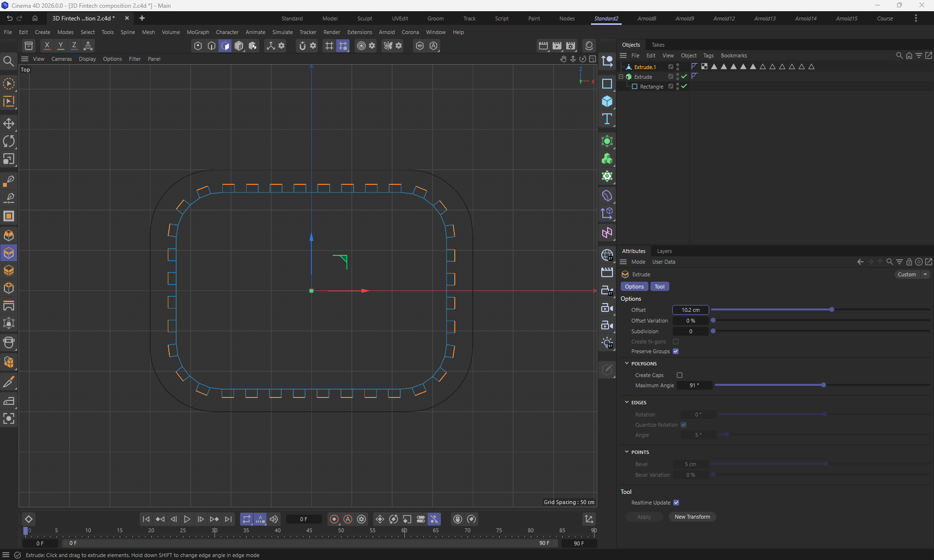This screenshot has height=560, width=934.
Task: Click the X axis lock icon
Action: click(47, 45)
